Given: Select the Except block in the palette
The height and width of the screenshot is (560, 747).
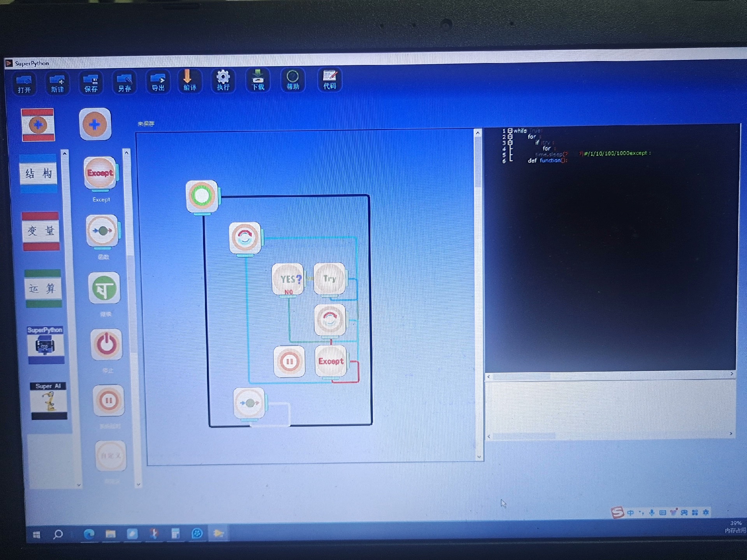Looking at the screenshot, I should tap(100, 173).
